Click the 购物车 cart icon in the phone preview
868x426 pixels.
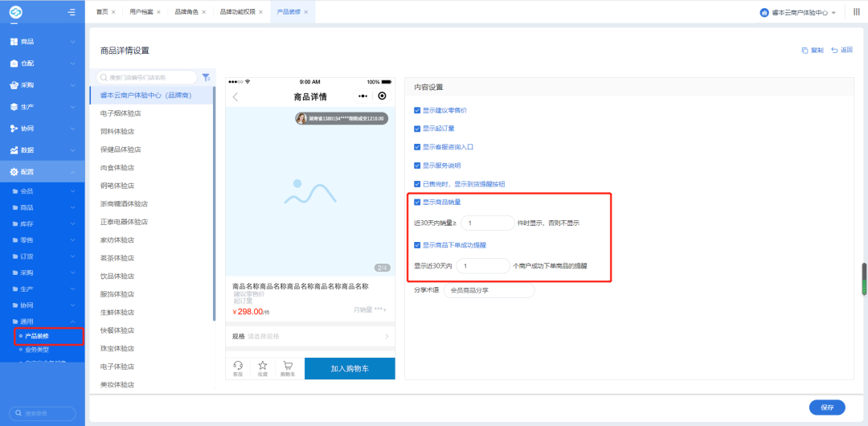(x=288, y=365)
